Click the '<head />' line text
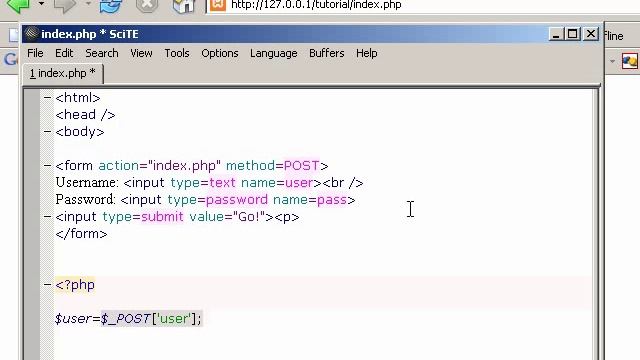 pos(85,115)
